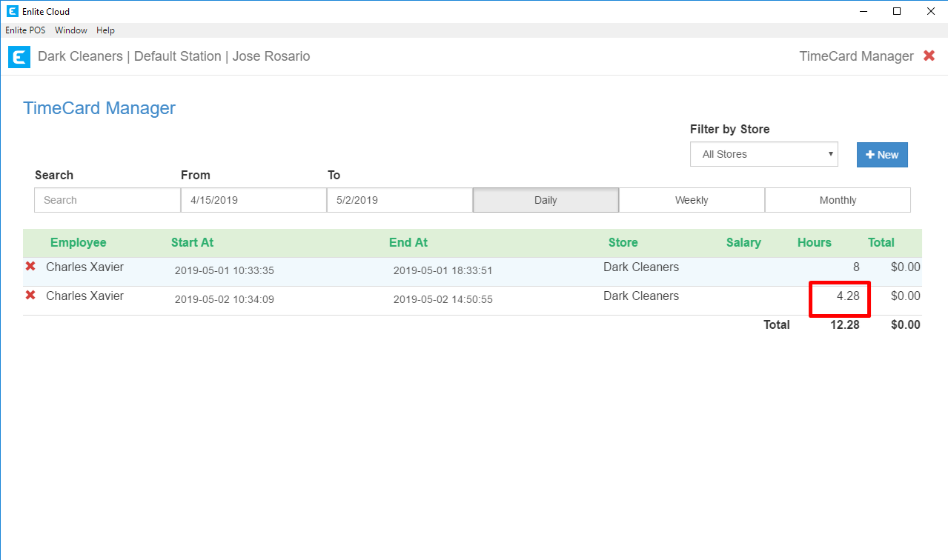Switch to Daily view
The height and width of the screenshot is (560, 948).
[x=546, y=200]
